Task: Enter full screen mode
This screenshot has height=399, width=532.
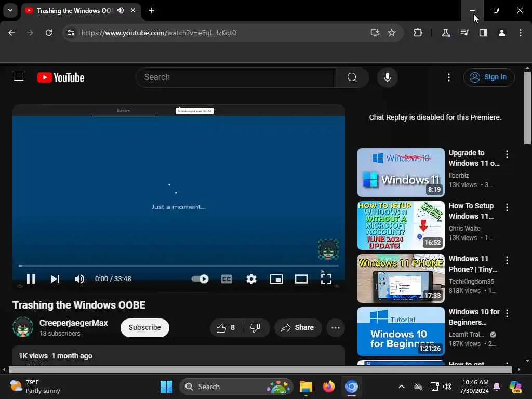Action: [326, 279]
